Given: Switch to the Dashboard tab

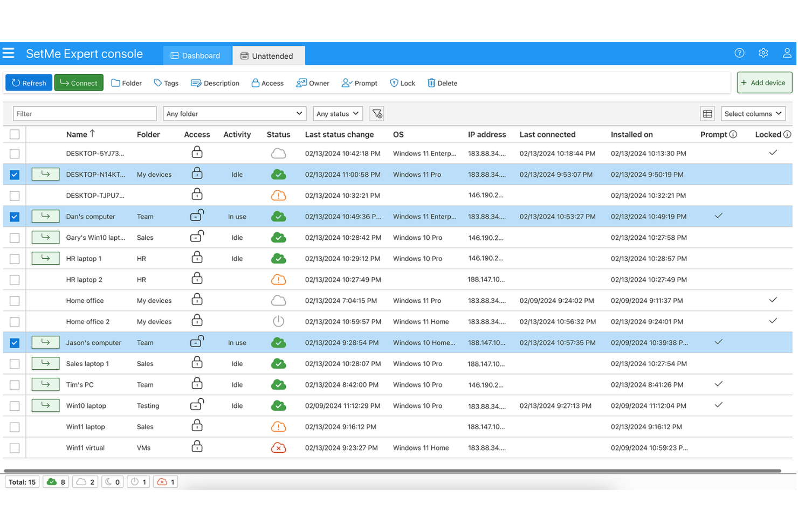Looking at the screenshot, I should tap(197, 55).
